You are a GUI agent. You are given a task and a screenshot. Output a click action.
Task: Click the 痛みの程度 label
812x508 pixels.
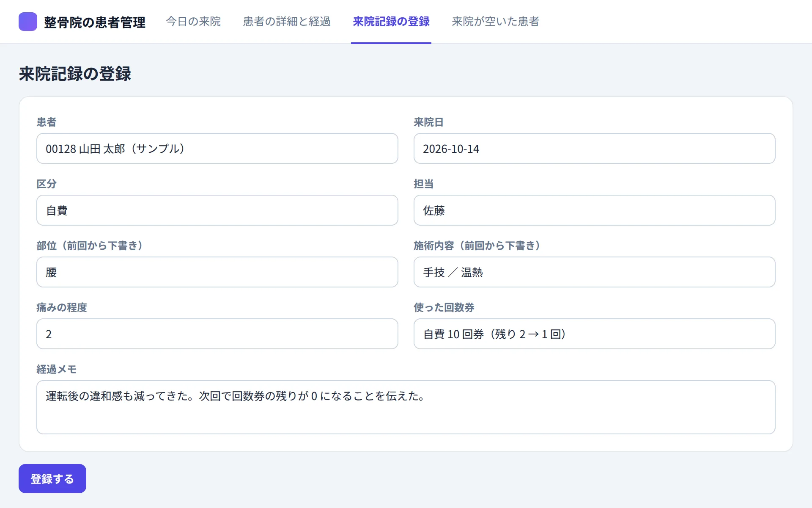62,307
